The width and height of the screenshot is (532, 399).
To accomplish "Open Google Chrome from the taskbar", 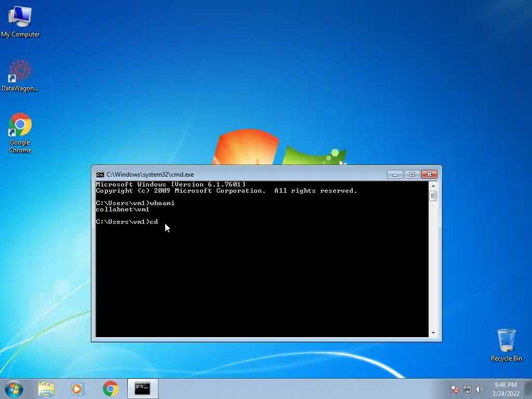I will click(110, 389).
